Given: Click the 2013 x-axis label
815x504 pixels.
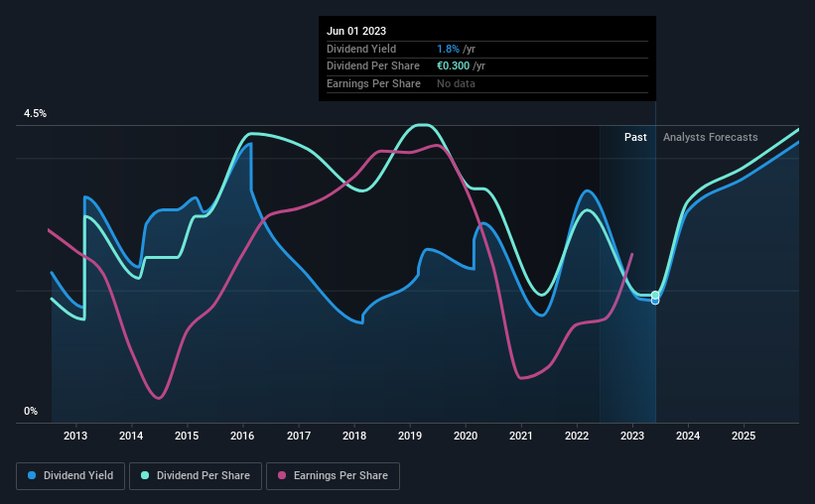Looking at the screenshot, I should (x=75, y=436).
